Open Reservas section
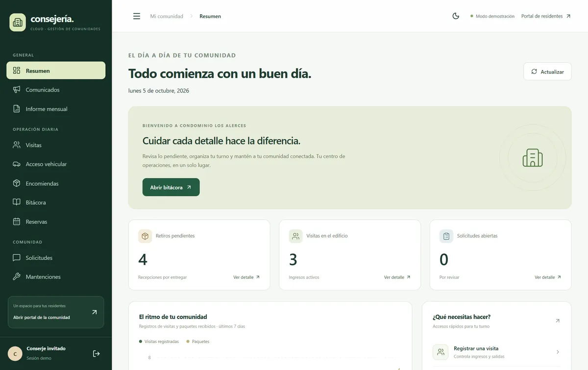The height and width of the screenshot is (370, 588). pos(56,222)
